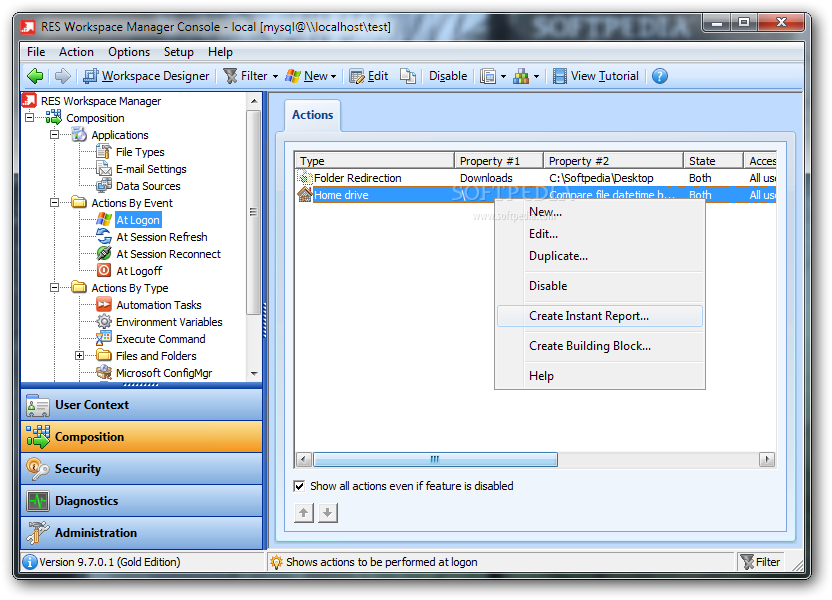Toggle Show all actions even if disabled
832x600 pixels.
[299, 486]
